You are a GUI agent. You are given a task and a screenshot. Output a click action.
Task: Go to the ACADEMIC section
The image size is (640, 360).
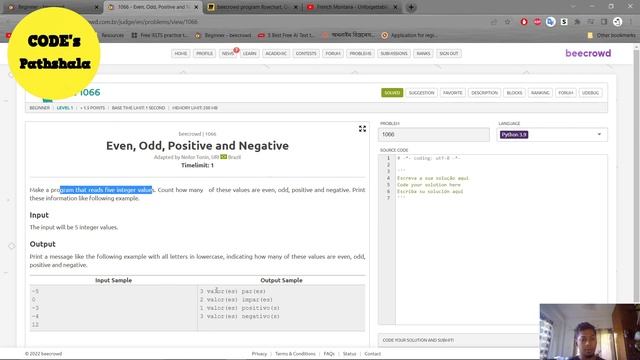(x=276, y=53)
